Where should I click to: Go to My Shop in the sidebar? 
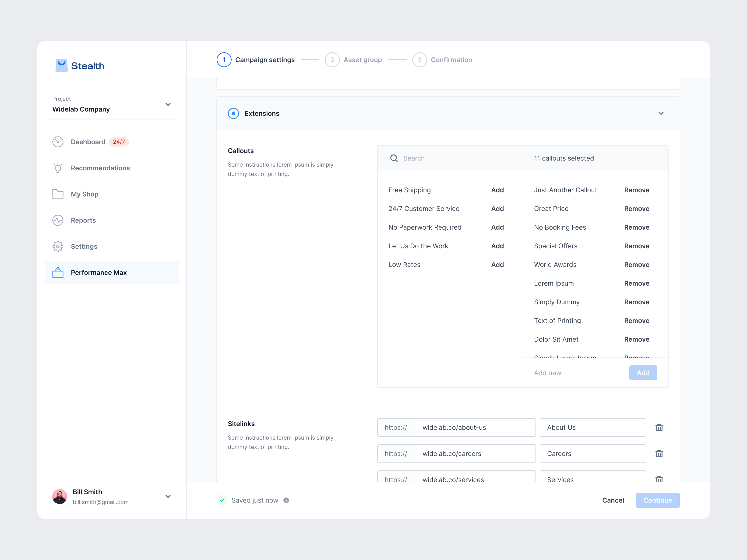pos(112,194)
